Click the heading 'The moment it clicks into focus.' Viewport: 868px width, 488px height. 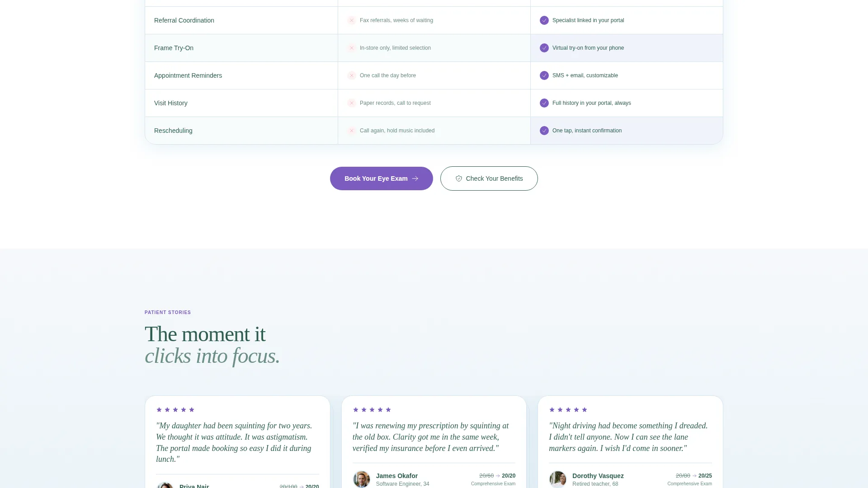(212, 345)
